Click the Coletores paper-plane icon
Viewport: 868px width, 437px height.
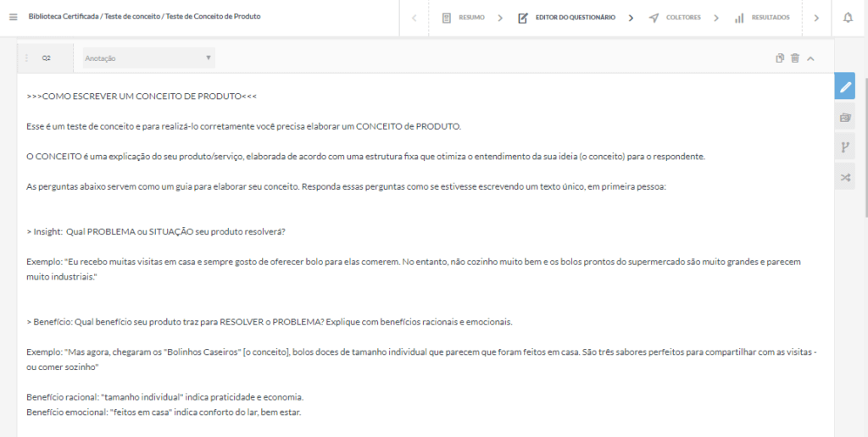tap(654, 18)
